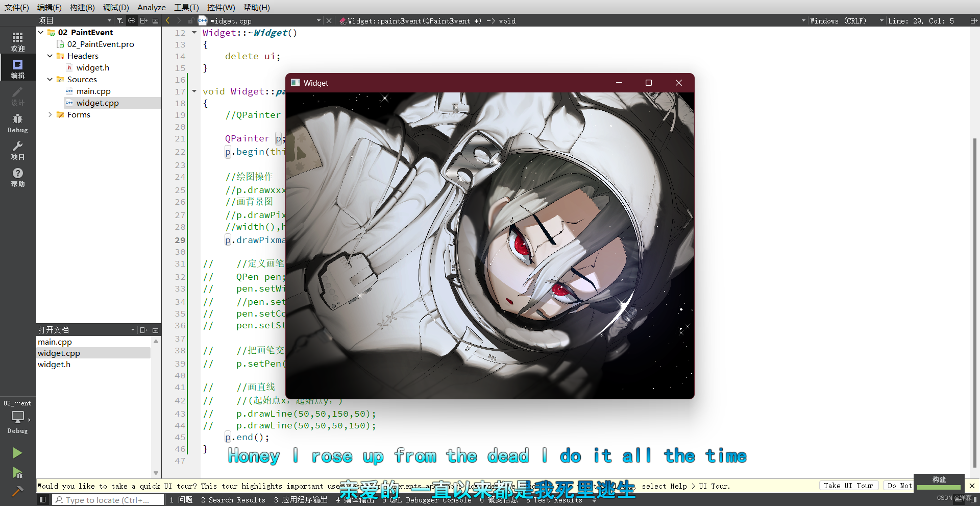This screenshot has width=980, height=506.
Task: Click the Start Debugging run button
Action: tap(17, 472)
